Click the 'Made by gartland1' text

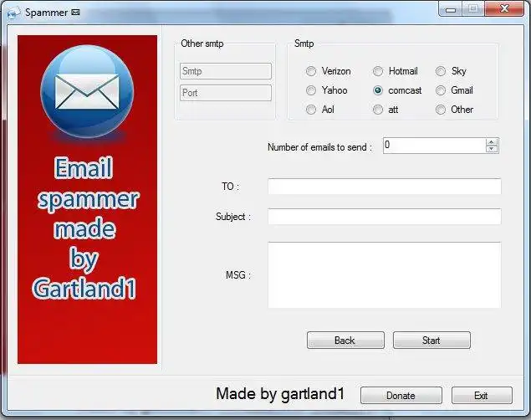pyautogui.click(x=280, y=393)
